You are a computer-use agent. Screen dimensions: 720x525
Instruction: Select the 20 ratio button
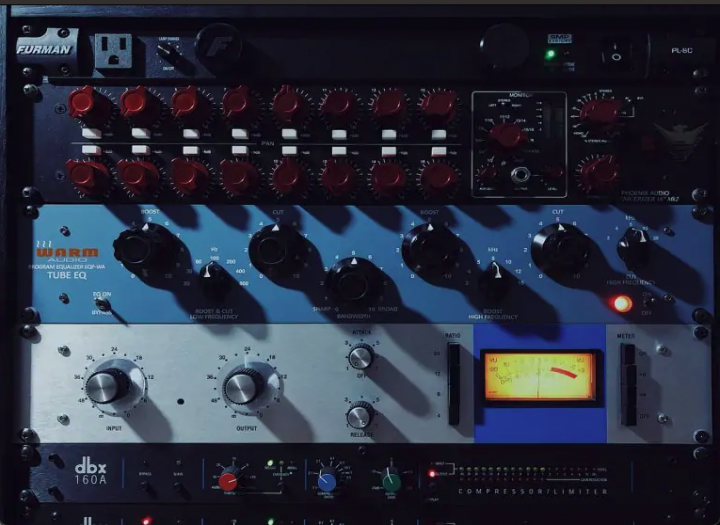point(453,354)
